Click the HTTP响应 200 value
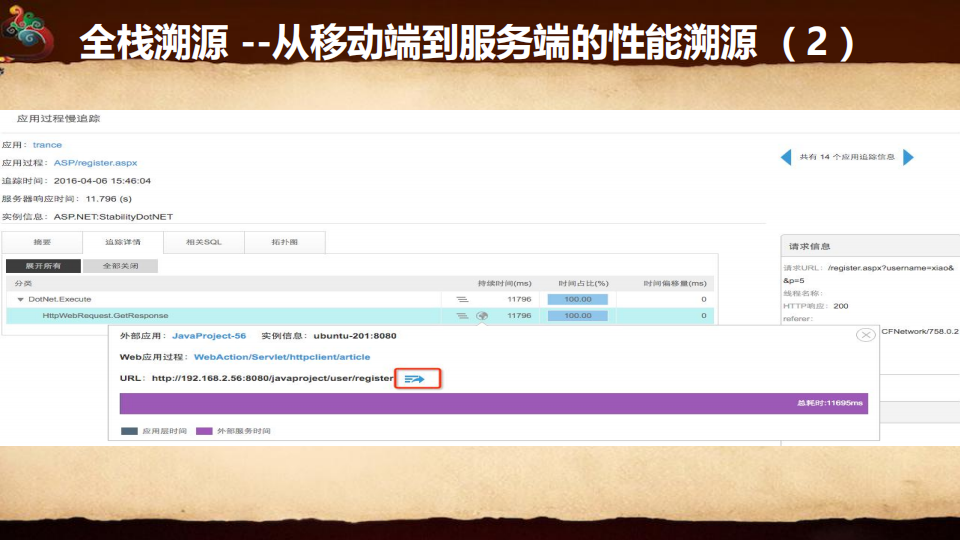960x540 pixels. 841,306
